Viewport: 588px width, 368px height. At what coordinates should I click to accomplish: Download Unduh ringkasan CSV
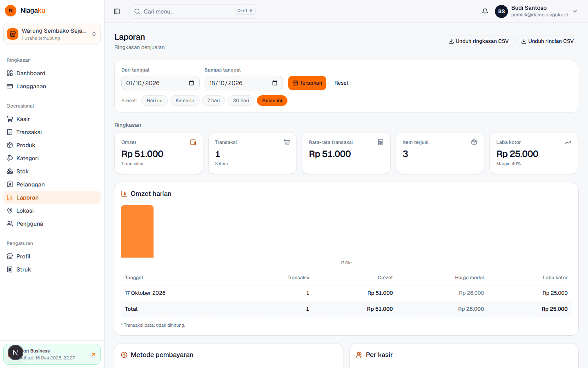click(x=479, y=41)
